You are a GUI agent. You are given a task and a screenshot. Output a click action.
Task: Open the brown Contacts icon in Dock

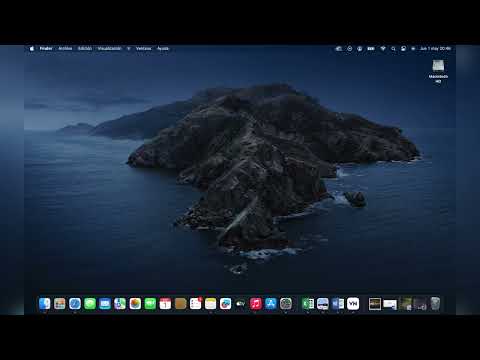point(180,304)
